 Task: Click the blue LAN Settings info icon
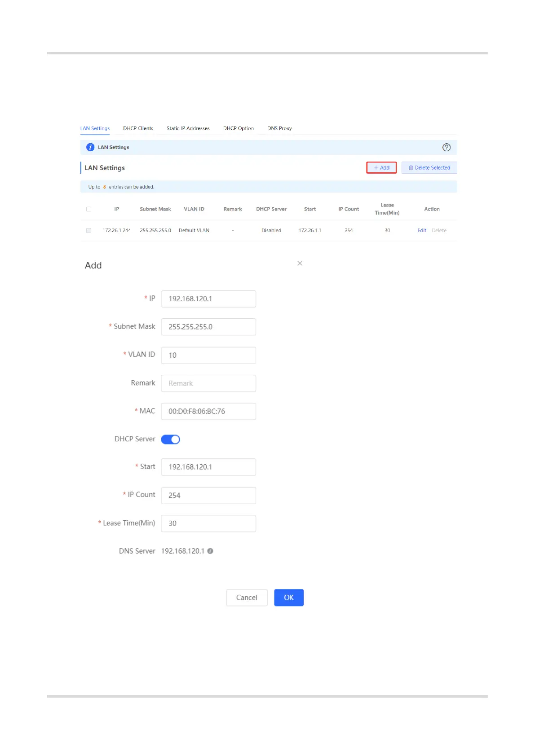pos(90,147)
